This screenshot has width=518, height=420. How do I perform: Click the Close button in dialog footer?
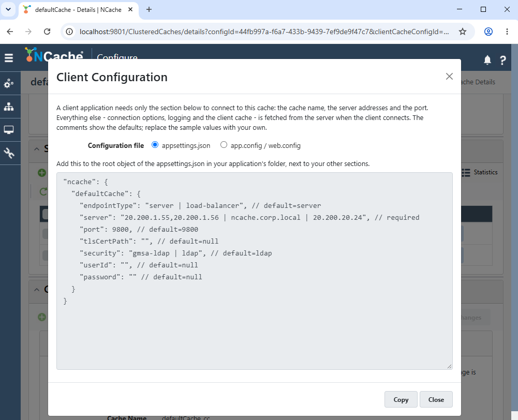[x=436, y=399]
